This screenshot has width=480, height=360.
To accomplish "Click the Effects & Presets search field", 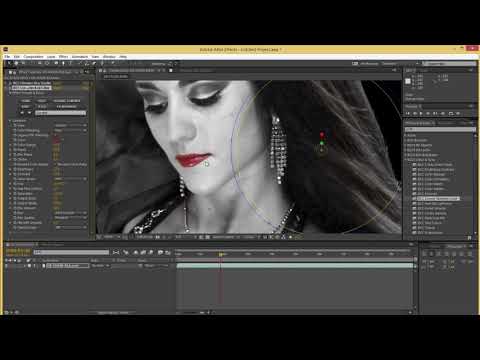I will pos(440,129).
